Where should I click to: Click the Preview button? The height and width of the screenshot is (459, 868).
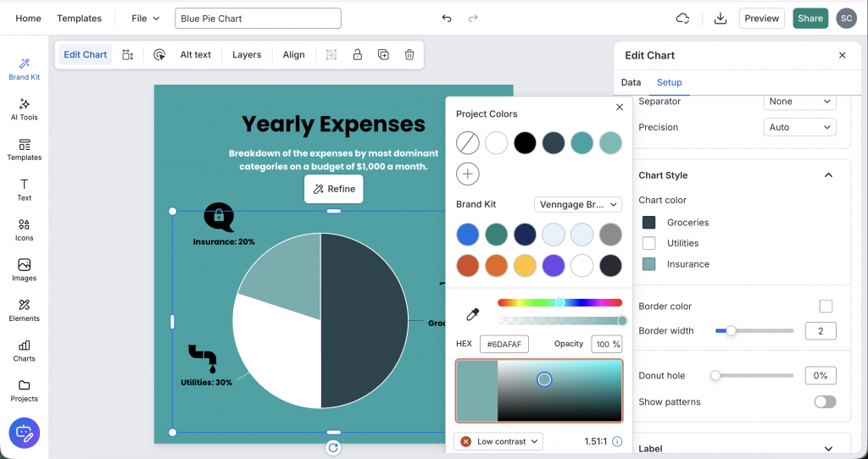pyautogui.click(x=762, y=19)
